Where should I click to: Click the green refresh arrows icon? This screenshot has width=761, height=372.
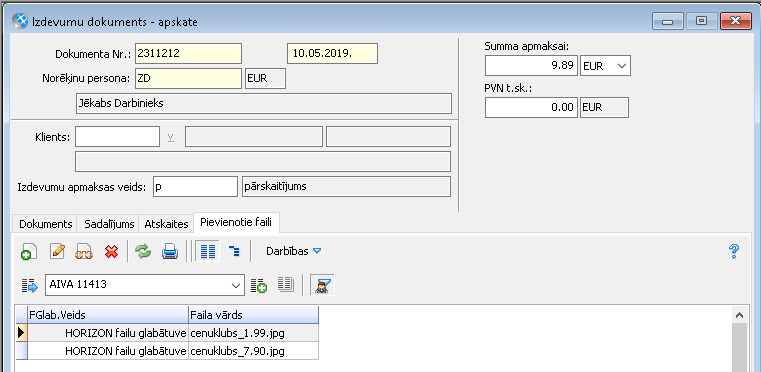143,251
